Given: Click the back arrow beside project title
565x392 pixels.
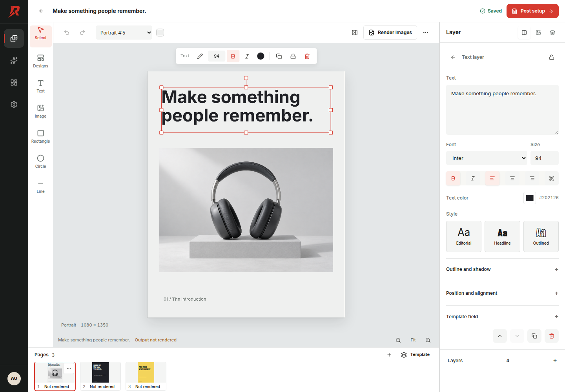Looking at the screenshot, I should pyautogui.click(x=41, y=11).
